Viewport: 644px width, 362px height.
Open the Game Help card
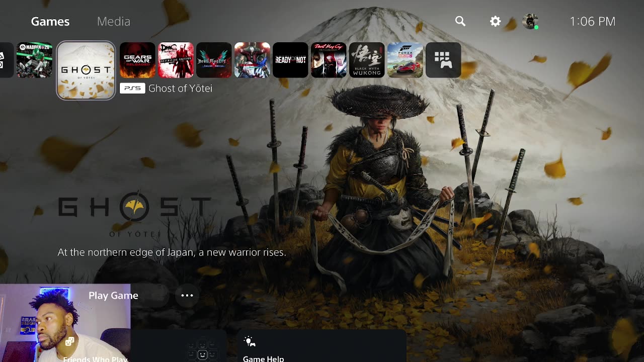(x=322, y=347)
